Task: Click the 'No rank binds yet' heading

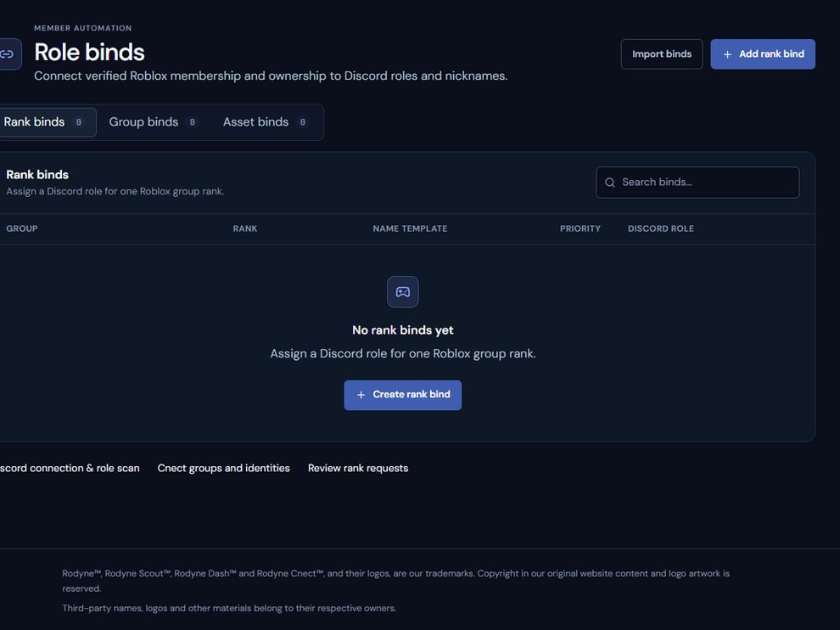Action: pos(403,330)
